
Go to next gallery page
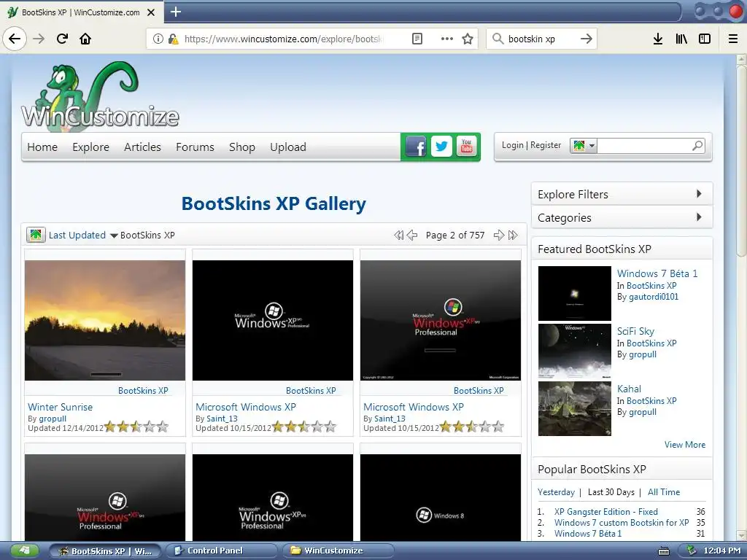(499, 235)
